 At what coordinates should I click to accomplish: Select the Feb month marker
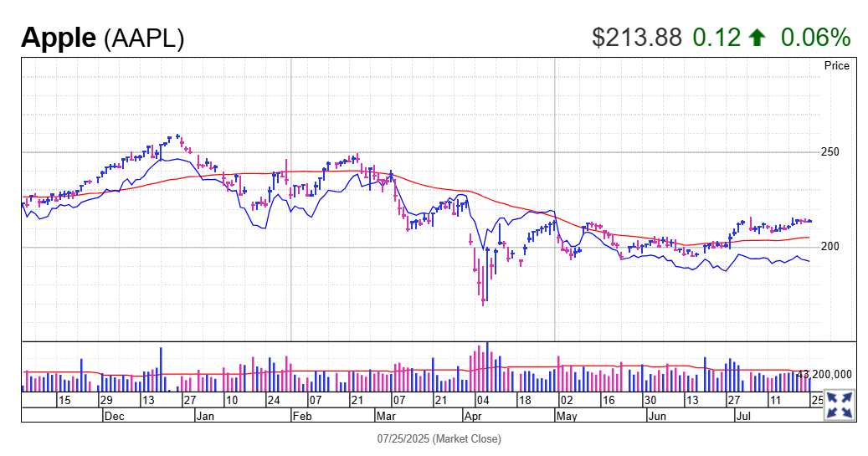coord(300,415)
